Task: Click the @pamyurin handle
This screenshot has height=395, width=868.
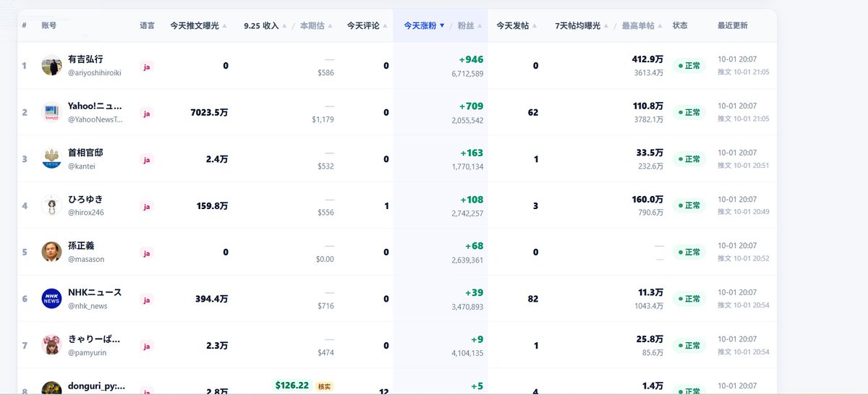Action: point(87,352)
